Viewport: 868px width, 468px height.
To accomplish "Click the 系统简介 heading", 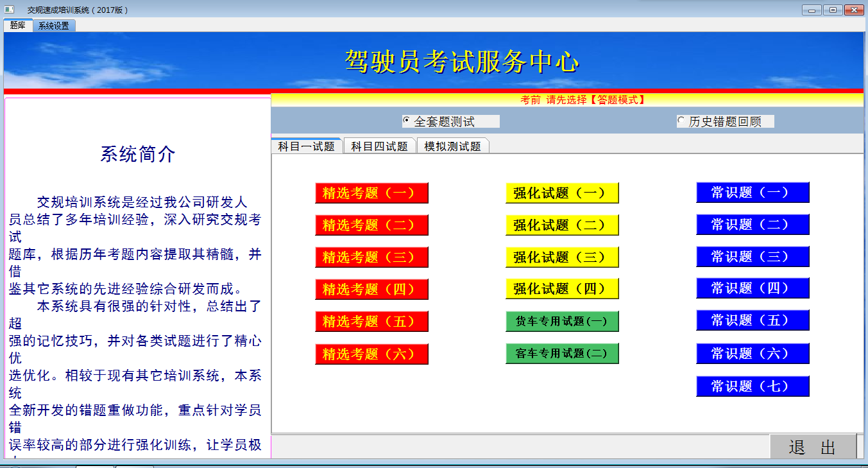I will tap(138, 154).
